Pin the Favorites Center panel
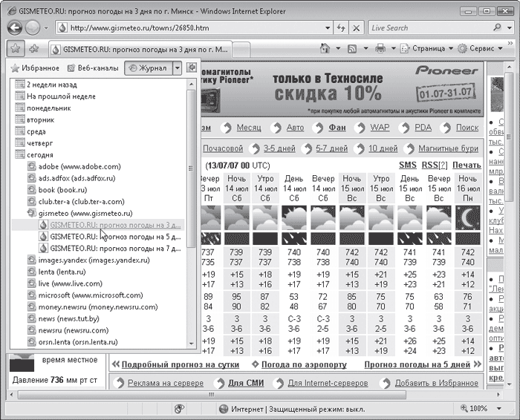The image size is (520, 420). pyautogui.click(x=191, y=68)
